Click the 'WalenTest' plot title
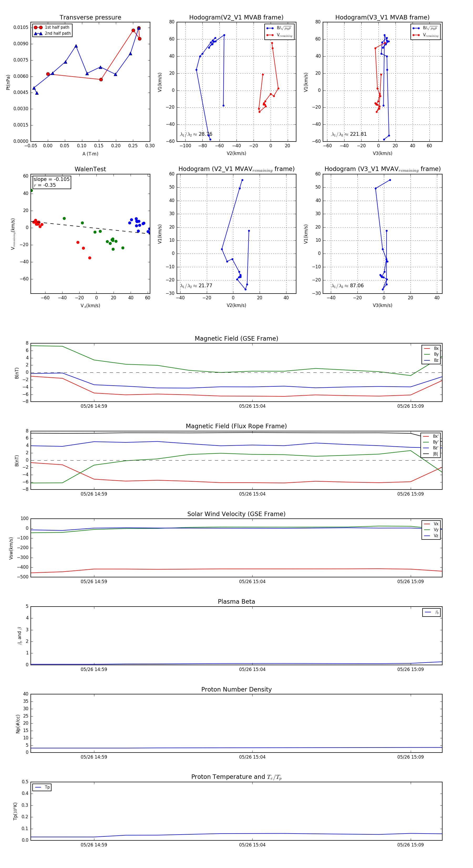Screen dimensions: 473x868 pyautogui.click(x=90, y=169)
